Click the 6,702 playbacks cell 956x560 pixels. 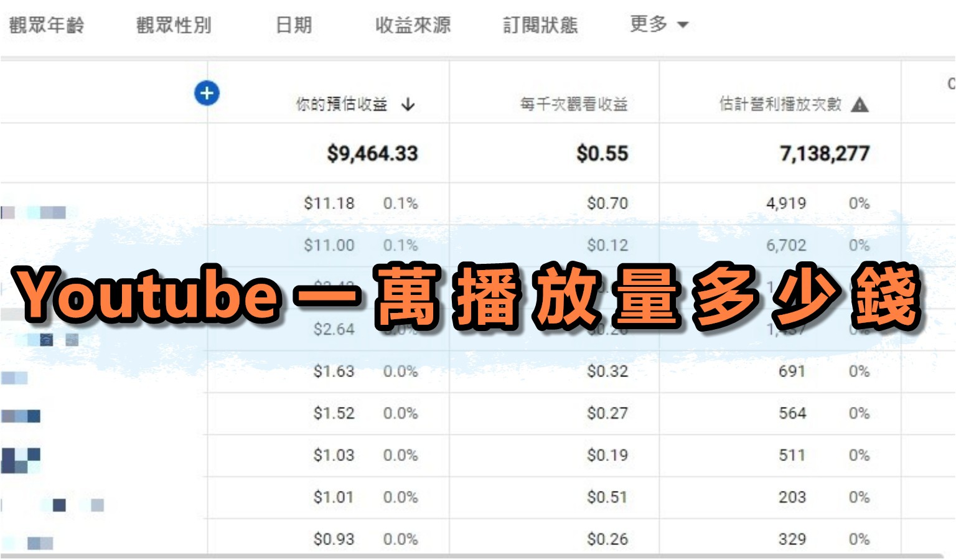tap(786, 245)
